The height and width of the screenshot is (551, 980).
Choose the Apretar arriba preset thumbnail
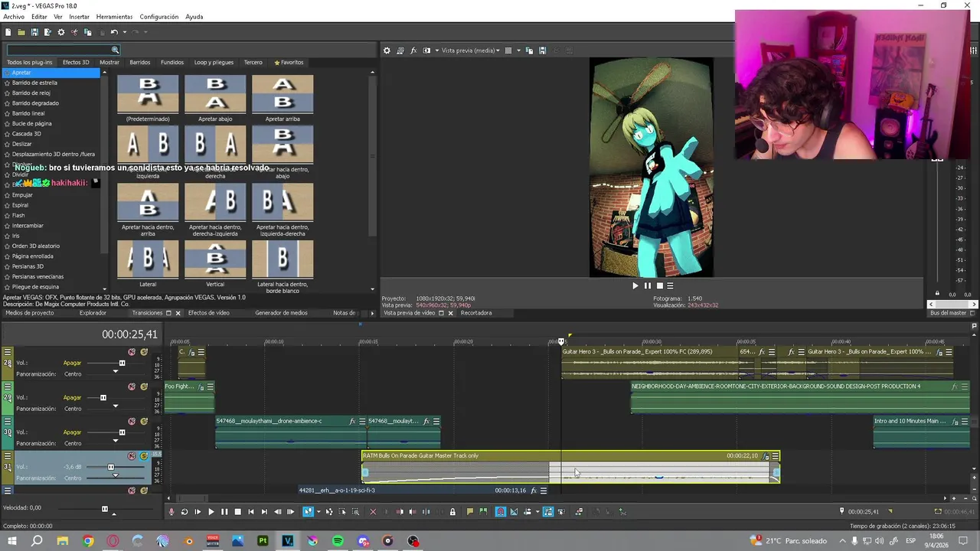[283, 93]
